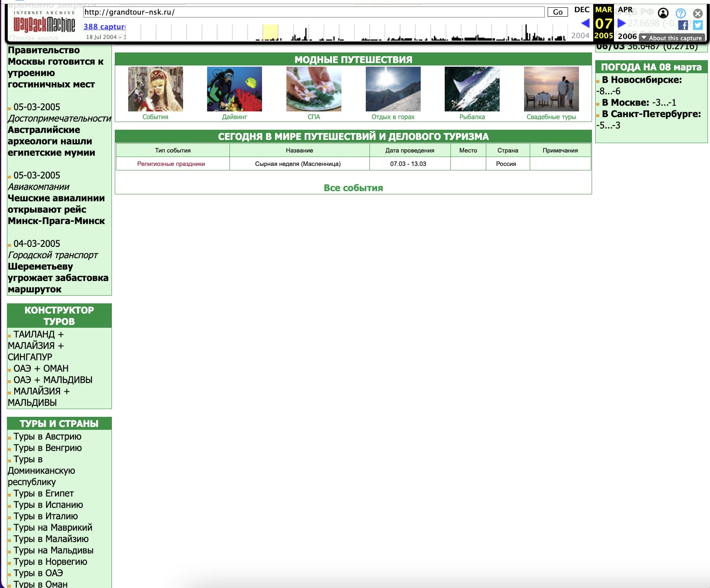Open Туры в Египет

pos(44,493)
